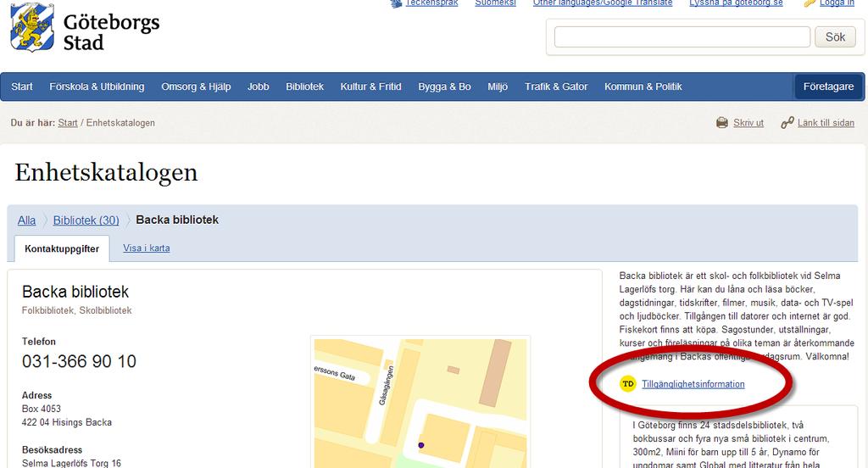
Task: Click the Göteborgs Stad coat of arms logo
Action: 32,28
